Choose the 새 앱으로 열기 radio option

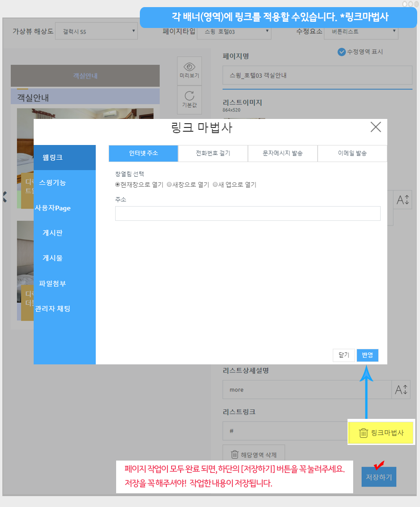(215, 185)
